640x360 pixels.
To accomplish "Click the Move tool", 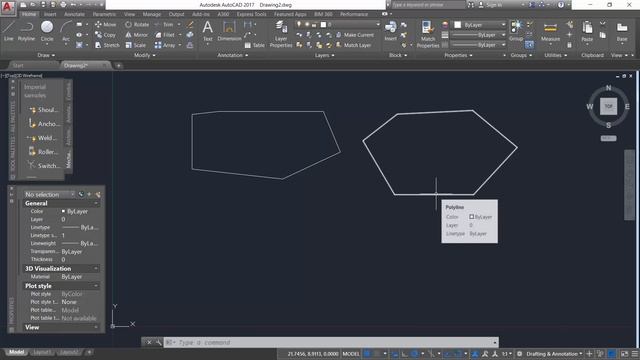I will coord(106,24).
